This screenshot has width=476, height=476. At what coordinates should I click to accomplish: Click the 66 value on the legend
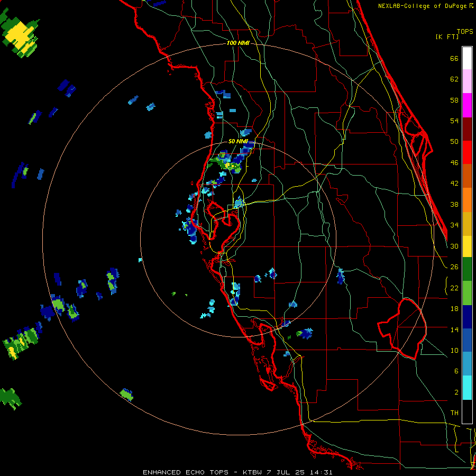point(454,58)
